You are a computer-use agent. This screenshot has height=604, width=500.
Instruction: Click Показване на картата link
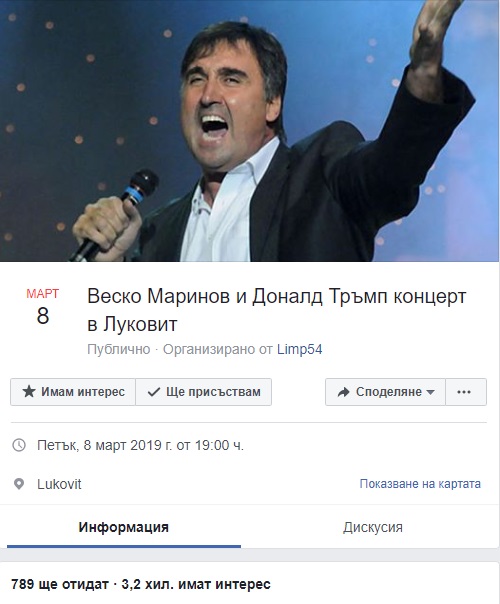click(420, 484)
